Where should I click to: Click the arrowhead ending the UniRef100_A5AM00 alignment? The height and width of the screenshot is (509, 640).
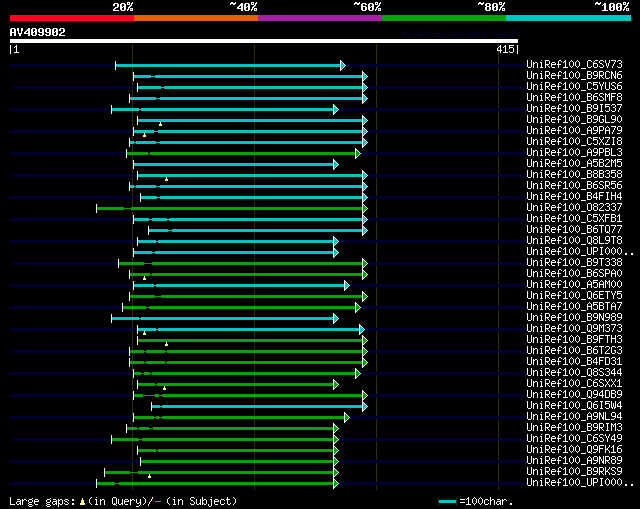tap(347, 285)
